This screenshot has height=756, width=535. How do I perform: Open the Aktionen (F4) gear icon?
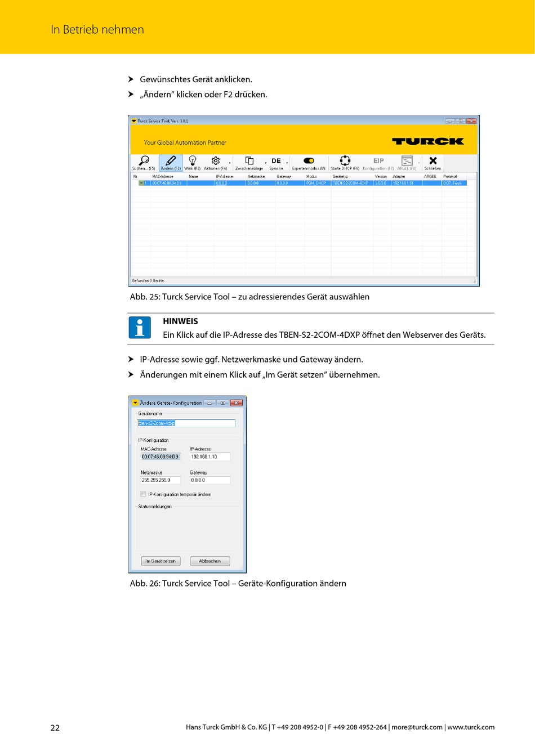pos(215,161)
